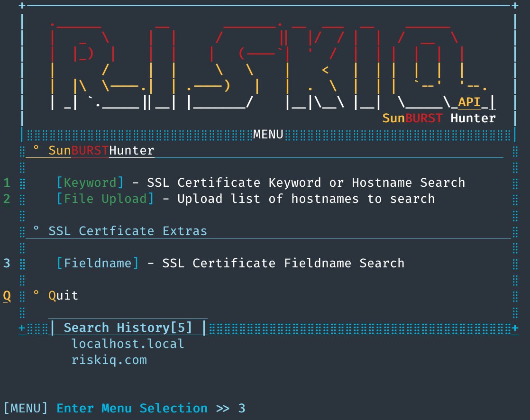Click menu number 3 in left margin
Image resolution: width=530 pixels, height=420 pixels.
7,263
